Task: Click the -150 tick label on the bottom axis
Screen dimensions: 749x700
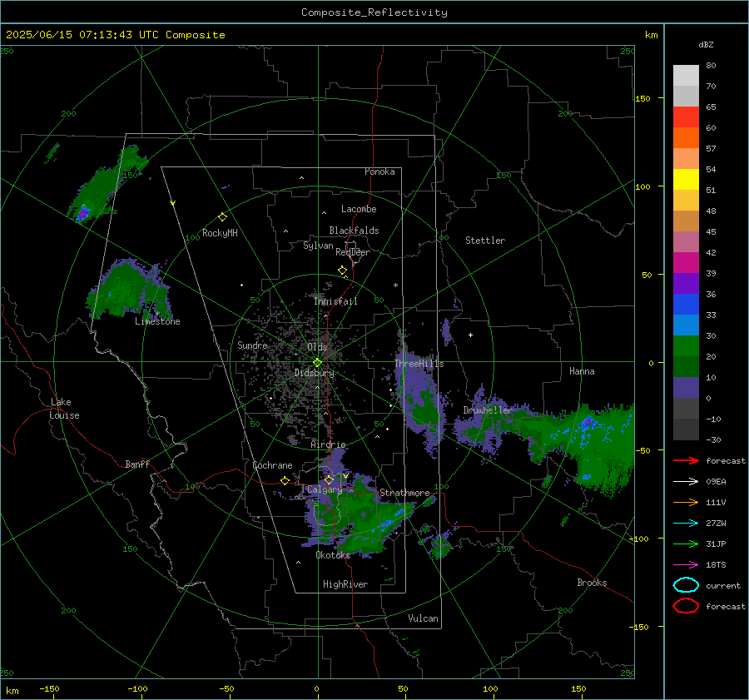Action: (x=49, y=688)
